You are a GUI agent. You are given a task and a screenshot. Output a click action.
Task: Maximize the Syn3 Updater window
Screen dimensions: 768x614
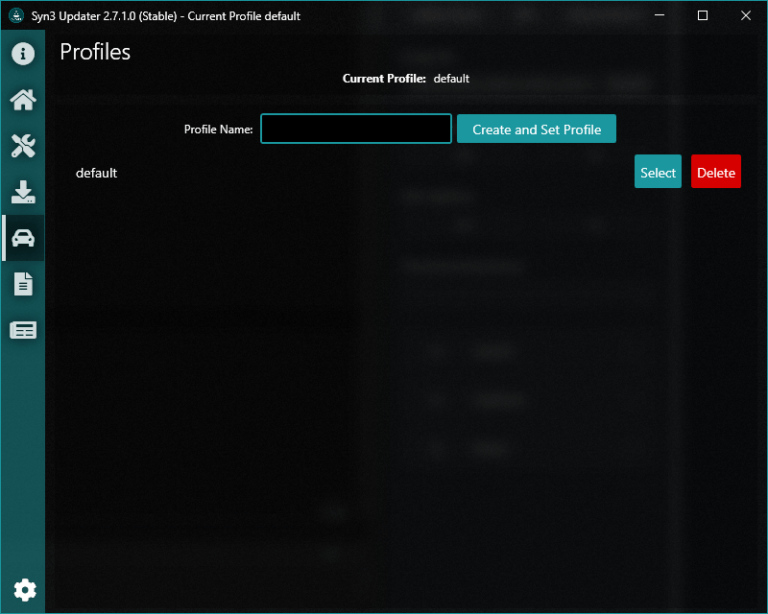pos(702,16)
